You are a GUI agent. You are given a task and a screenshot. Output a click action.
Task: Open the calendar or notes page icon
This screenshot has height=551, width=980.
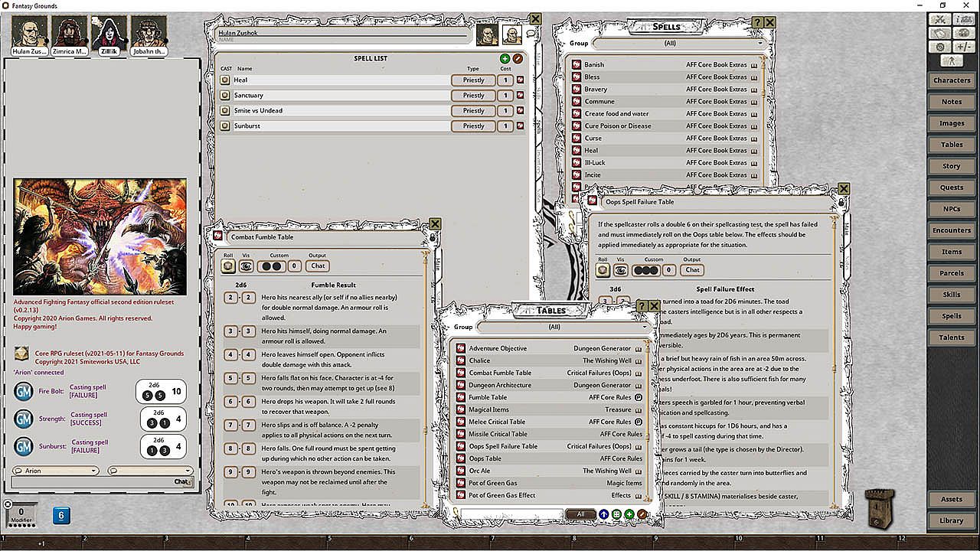(x=940, y=33)
